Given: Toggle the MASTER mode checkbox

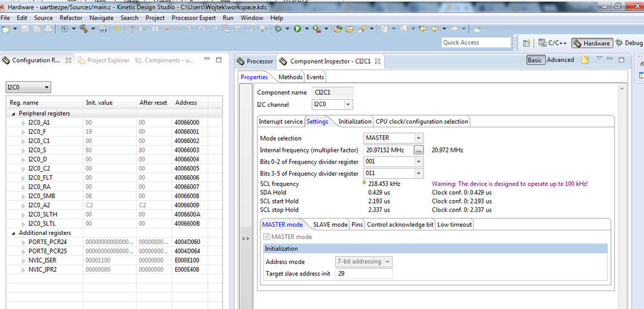Looking at the screenshot, I should pos(267,237).
